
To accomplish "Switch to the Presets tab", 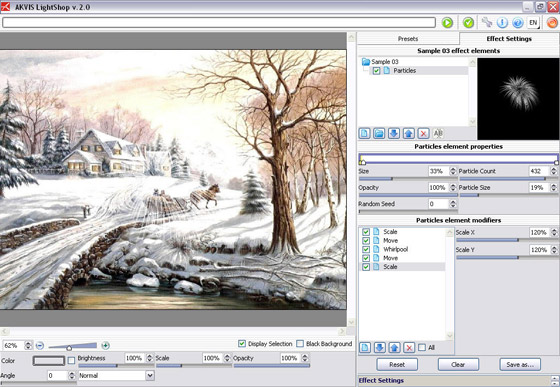I will click(x=408, y=39).
